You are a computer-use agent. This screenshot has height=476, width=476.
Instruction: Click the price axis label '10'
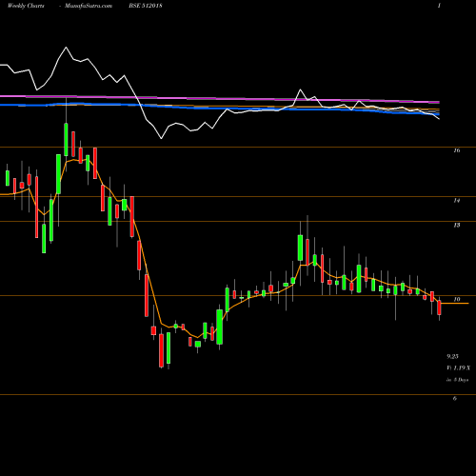coord(457,299)
